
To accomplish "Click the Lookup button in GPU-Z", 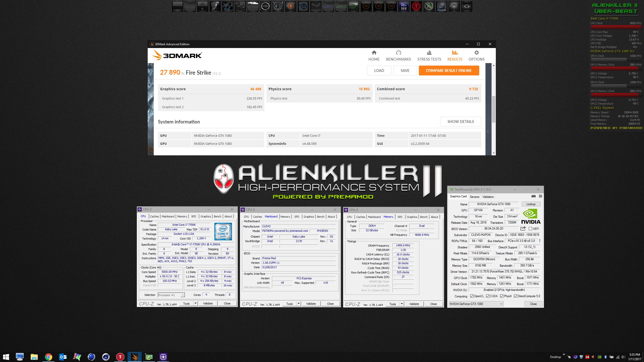I will click(x=531, y=204).
